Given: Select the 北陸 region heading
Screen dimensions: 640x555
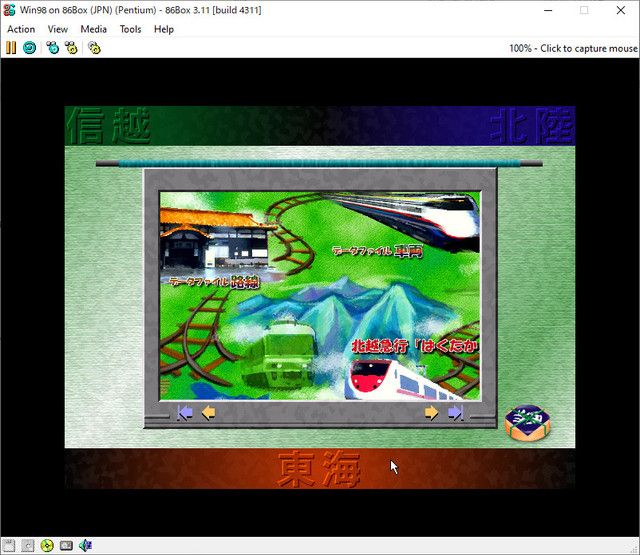Looking at the screenshot, I should (x=531, y=126).
